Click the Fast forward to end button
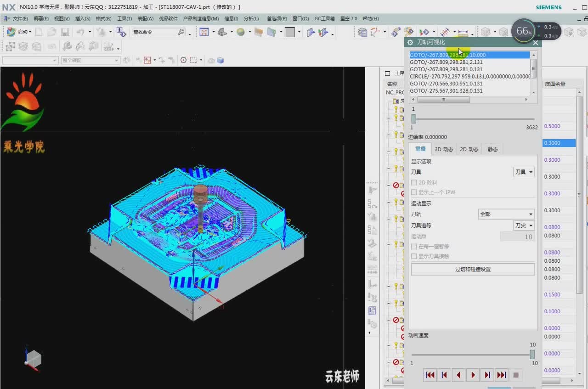This screenshot has width=588, height=389. (x=502, y=375)
